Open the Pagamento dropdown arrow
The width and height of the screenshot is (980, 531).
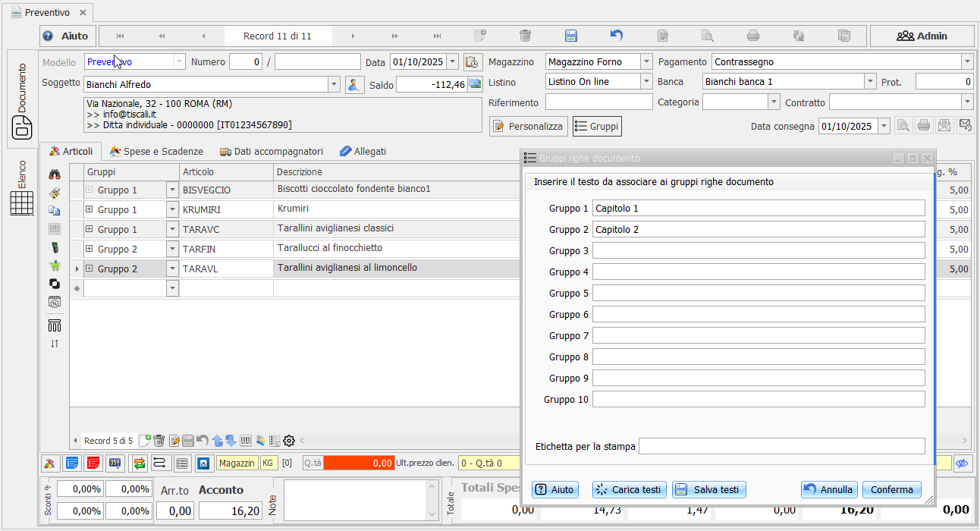[x=966, y=62]
